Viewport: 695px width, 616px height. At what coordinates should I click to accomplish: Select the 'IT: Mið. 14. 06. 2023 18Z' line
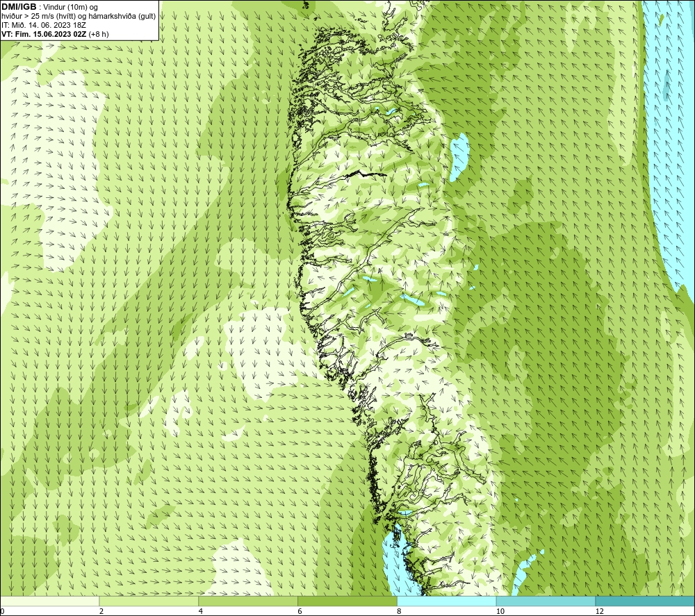(44, 25)
